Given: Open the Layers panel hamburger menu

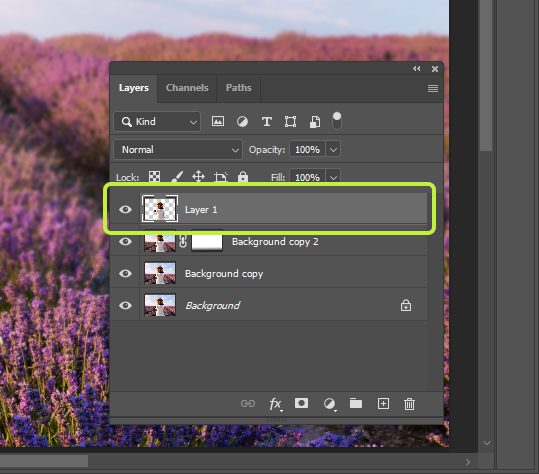Looking at the screenshot, I should tap(433, 88).
